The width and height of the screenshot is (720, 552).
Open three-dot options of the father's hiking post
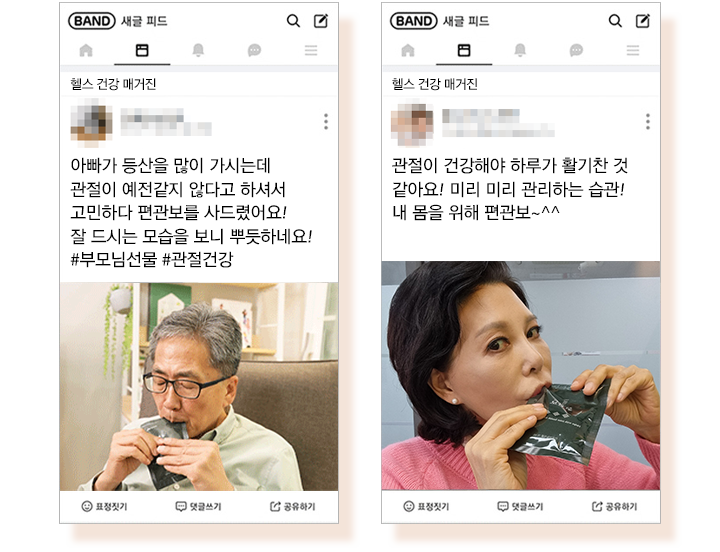tap(326, 122)
